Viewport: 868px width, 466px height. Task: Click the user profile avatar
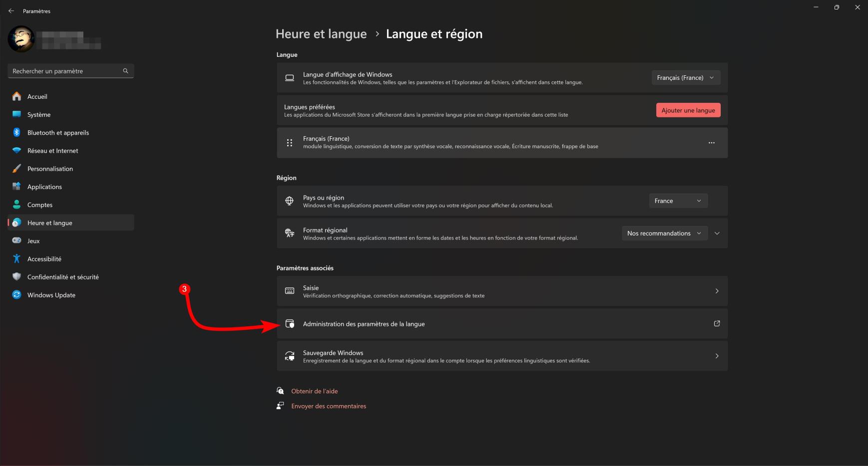pyautogui.click(x=21, y=39)
